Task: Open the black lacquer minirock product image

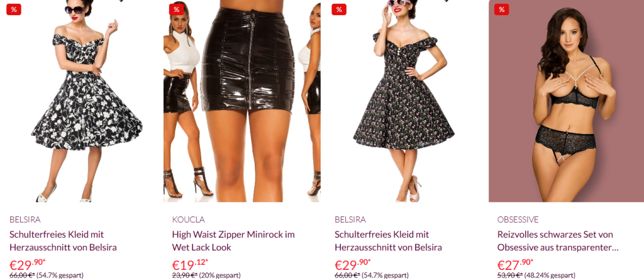Action: [242, 101]
